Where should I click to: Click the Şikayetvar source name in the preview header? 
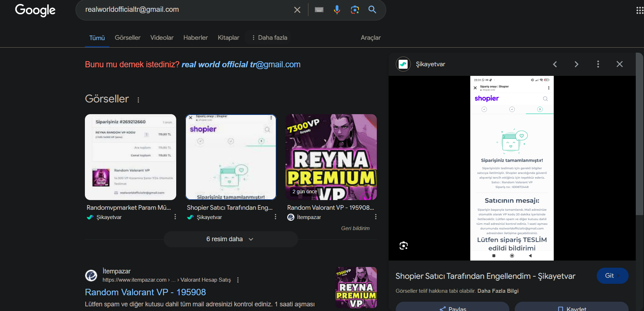click(x=431, y=64)
